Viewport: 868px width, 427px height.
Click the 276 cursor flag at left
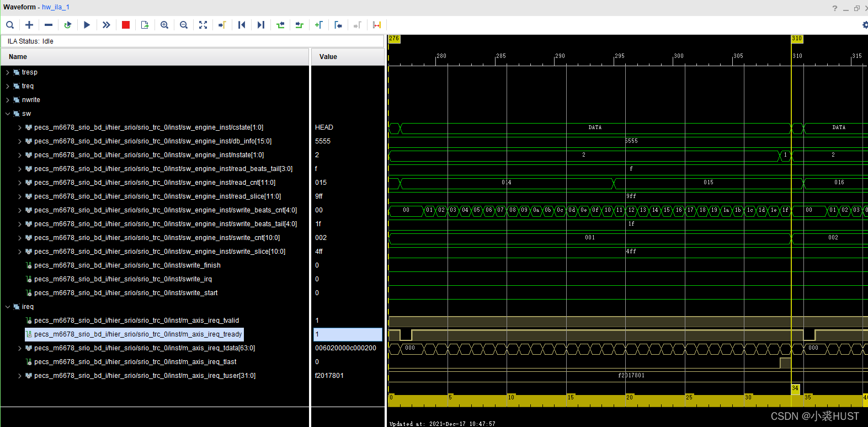(394, 39)
